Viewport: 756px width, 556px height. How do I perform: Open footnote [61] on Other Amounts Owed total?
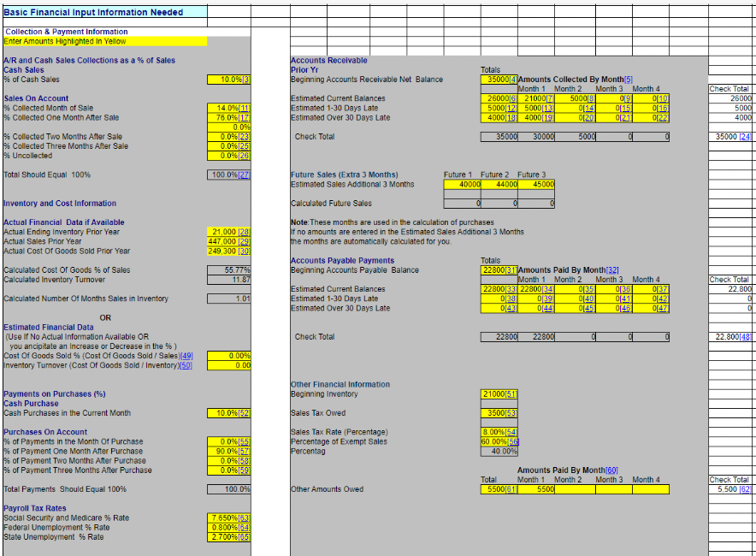click(x=511, y=489)
